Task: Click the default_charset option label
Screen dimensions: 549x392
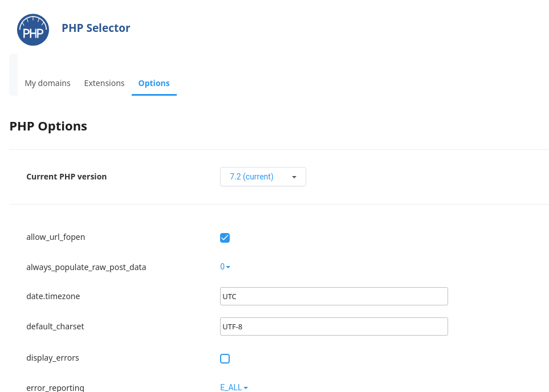Action: (55, 326)
